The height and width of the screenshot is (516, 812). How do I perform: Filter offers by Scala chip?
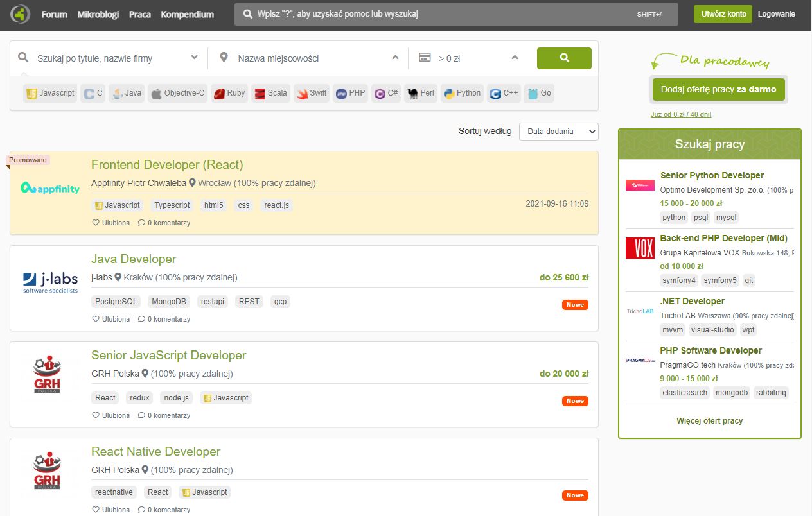tap(270, 93)
